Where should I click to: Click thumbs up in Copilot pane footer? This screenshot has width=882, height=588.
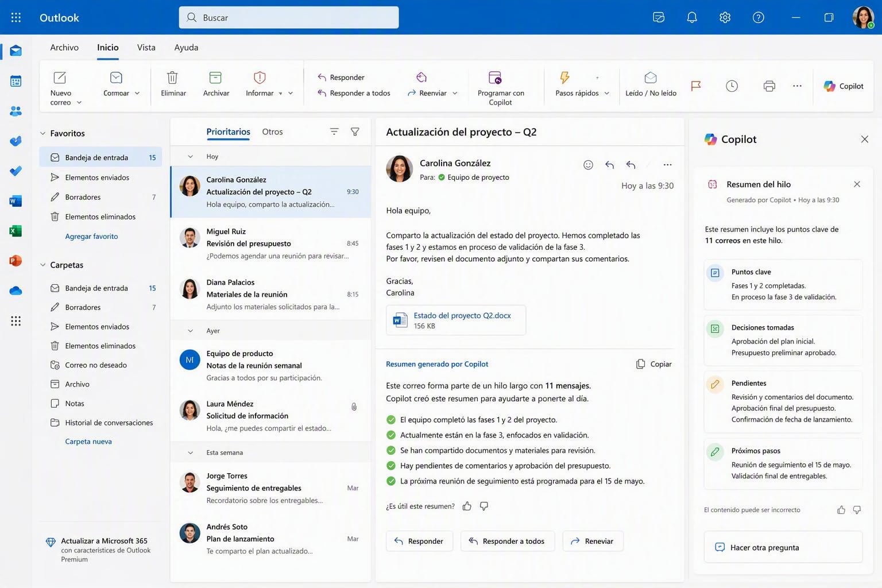click(x=841, y=510)
